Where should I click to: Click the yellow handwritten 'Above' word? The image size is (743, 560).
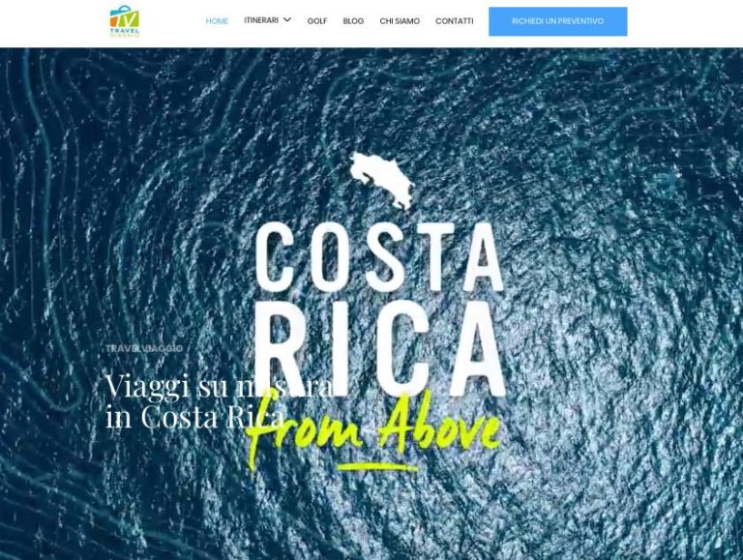[439, 422]
